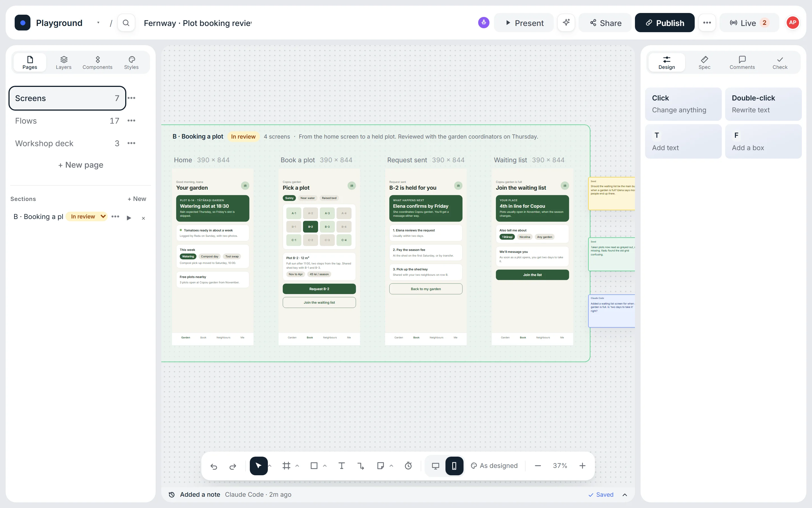Add a page with + New page
The width and height of the screenshot is (812, 508).
(x=81, y=165)
